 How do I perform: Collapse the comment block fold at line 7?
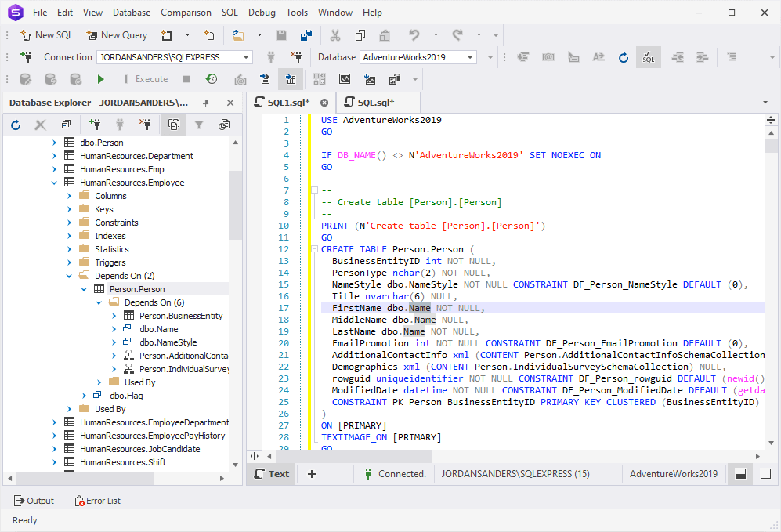[314, 190]
